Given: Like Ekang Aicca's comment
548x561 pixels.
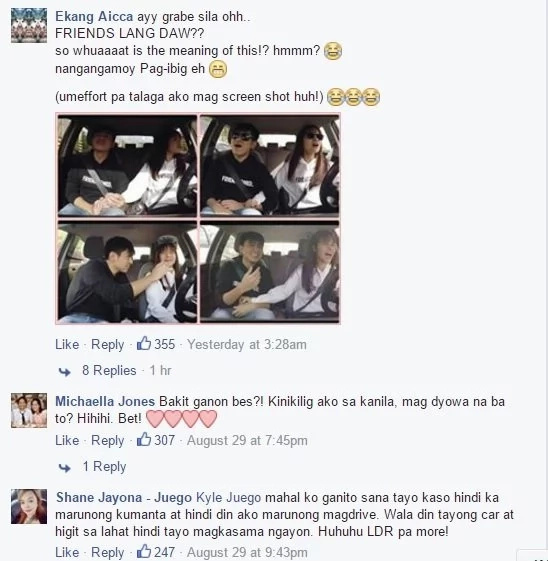Looking at the screenshot, I should [x=67, y=344].
